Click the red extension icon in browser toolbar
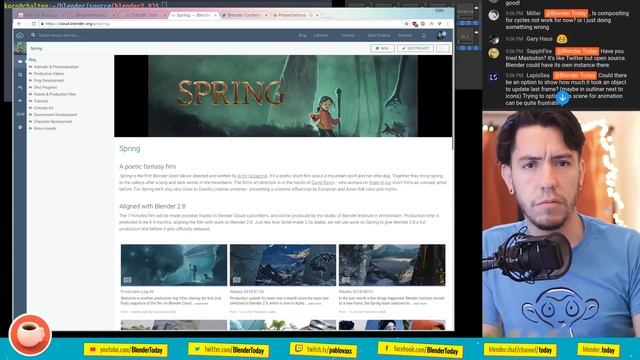 pyautogui.click(x=415, y=24)
